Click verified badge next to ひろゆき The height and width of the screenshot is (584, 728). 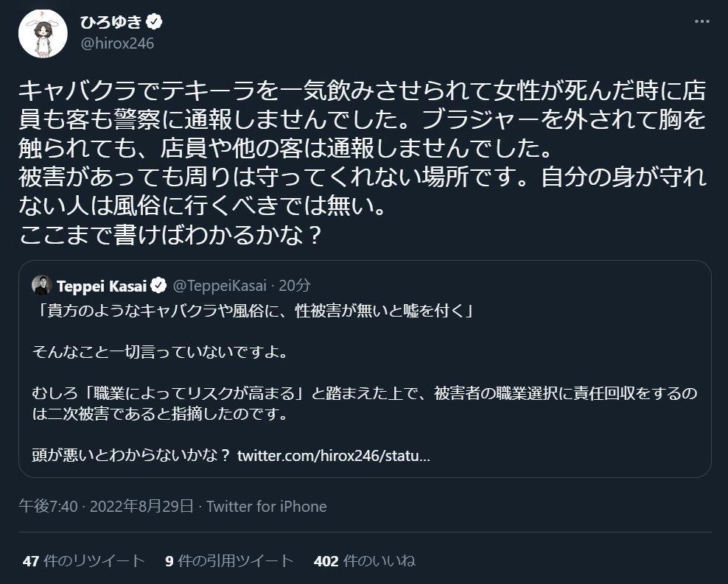pos(155,23)
